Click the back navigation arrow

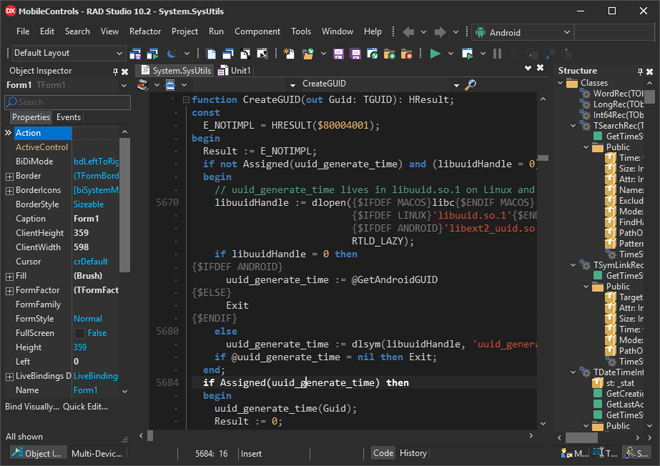pos(409,32)
